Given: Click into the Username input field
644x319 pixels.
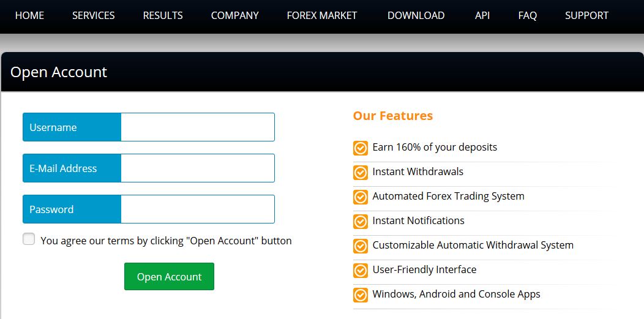Looking at the screenshot, I should click(x=198, y=127).
